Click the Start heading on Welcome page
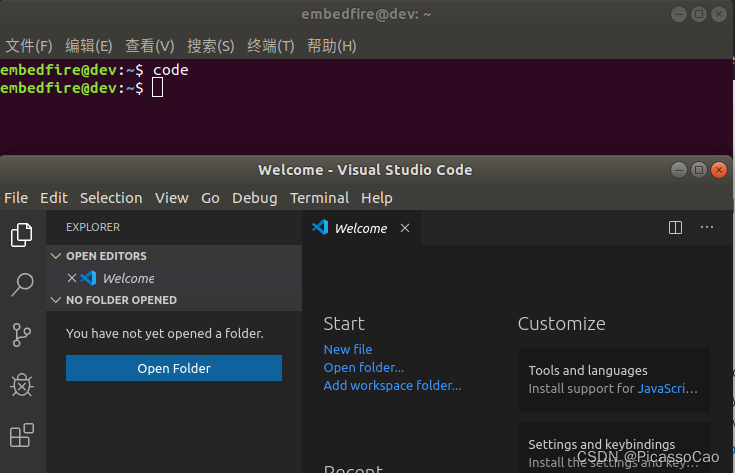 344,323
